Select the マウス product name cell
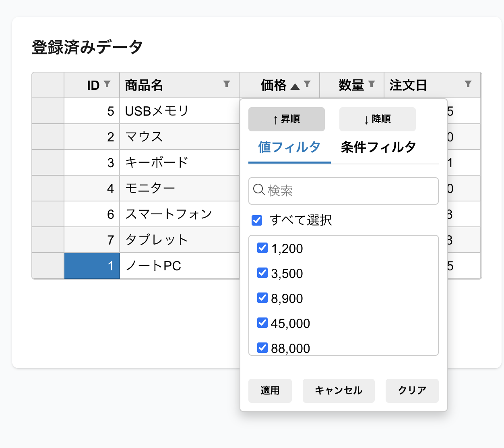This screenshot has width=504, height=448. pyautogui.click(x=179, y=137)
